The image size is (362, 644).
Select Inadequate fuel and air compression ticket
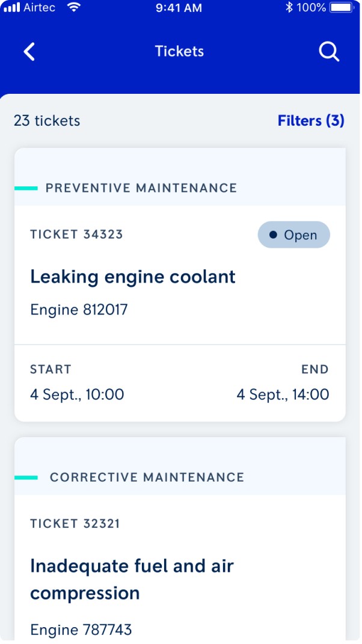[x=132, y=580]
